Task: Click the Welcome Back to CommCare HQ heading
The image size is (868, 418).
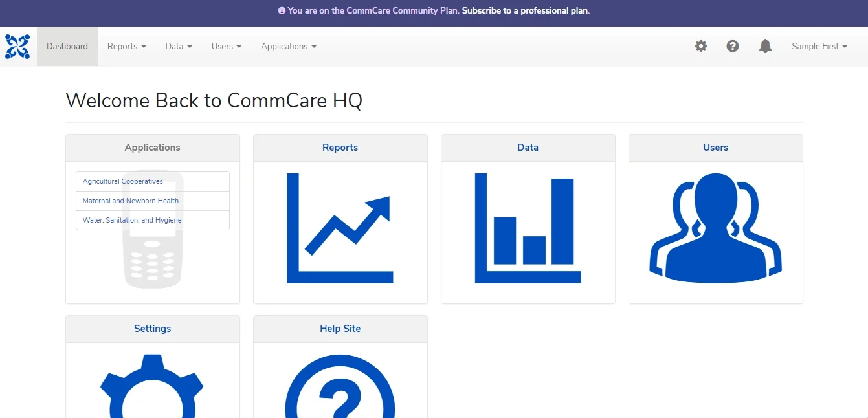Action: 214,101
